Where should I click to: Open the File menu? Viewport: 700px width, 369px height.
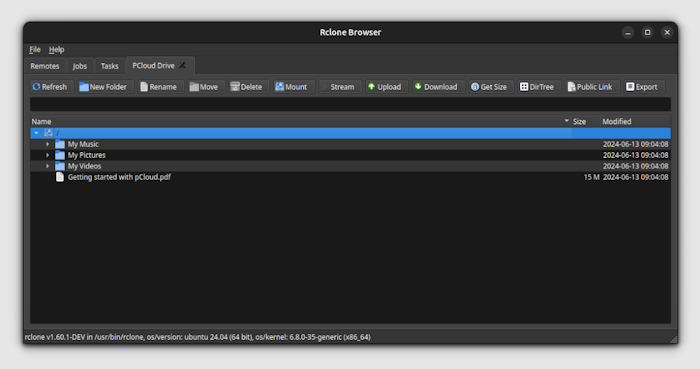(x=35, y=50)
